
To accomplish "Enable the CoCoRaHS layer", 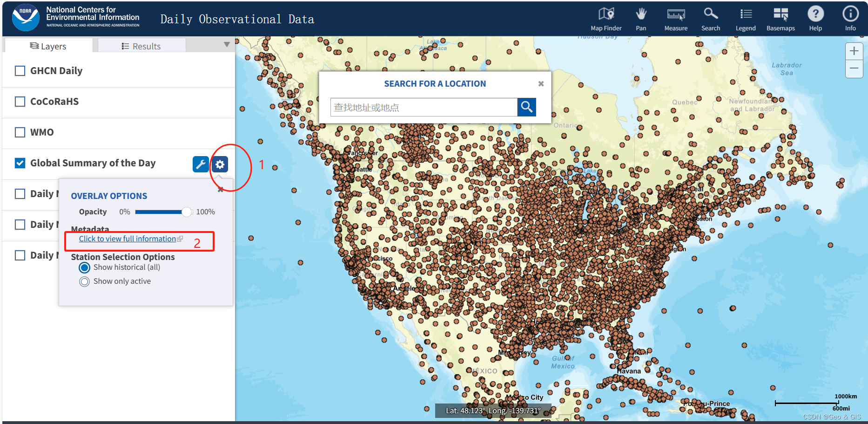I will (x=20, y=102).
